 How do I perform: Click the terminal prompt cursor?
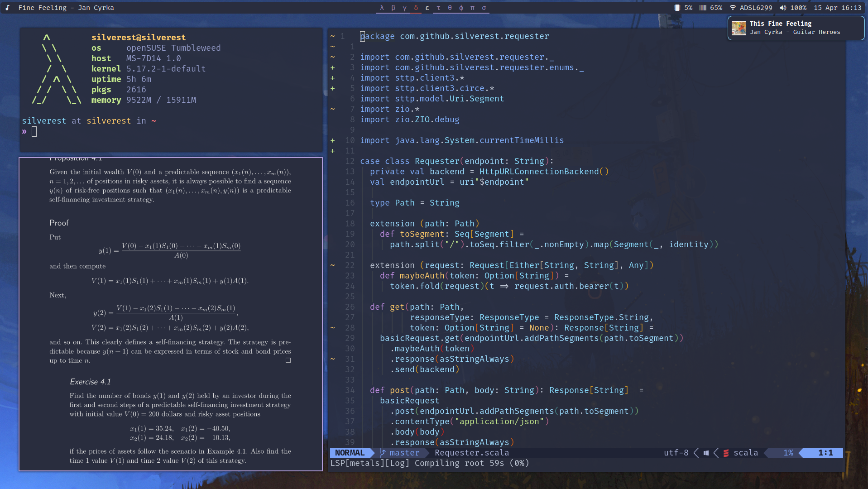click(x=34, y=132)
